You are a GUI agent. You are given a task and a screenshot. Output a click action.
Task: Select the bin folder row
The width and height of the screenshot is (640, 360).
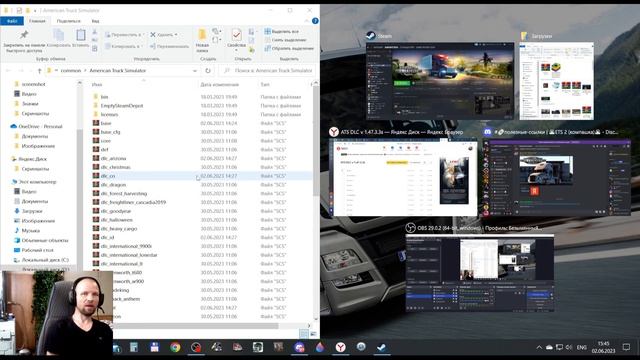(201, 97)
